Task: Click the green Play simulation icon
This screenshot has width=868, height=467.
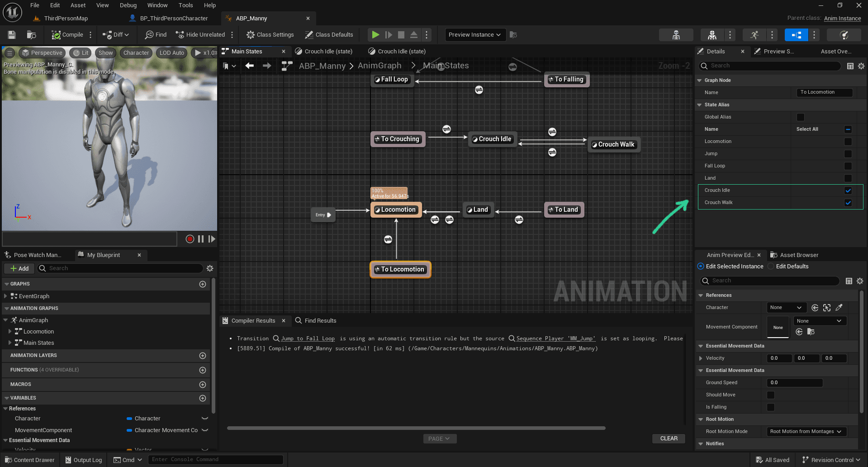Action: coord(375,35)
